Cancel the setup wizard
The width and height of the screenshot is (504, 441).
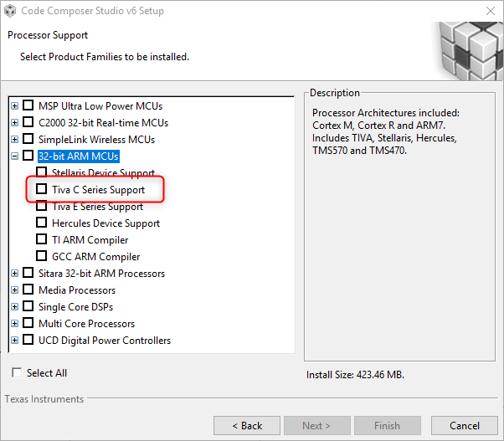coord(465,426)
